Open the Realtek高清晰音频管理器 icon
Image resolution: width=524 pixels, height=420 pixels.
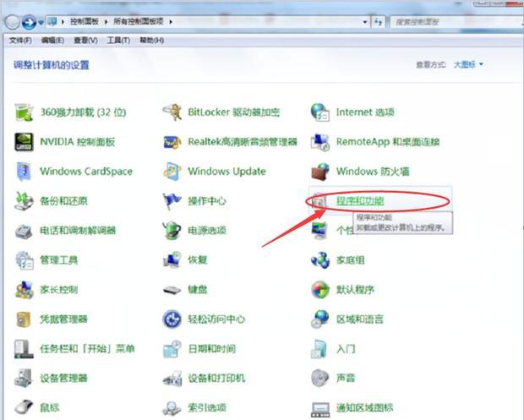point(172,142)
